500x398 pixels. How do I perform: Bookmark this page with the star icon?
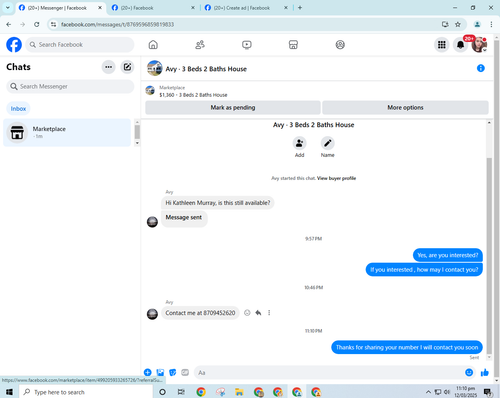click(458, 24)
